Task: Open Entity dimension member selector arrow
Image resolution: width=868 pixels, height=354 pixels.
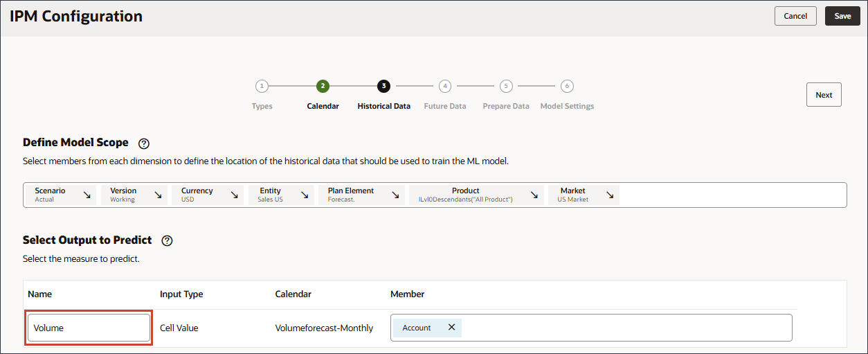Action: [x=305, y=195]
